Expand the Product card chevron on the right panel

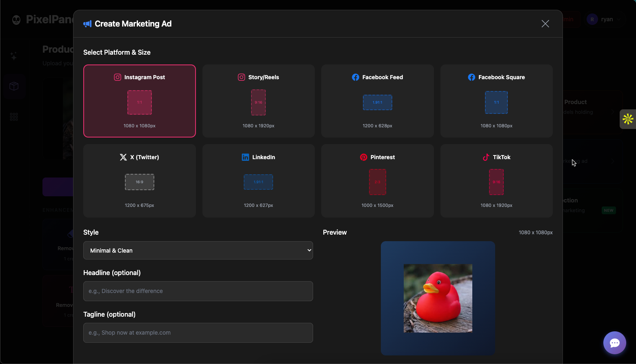[x=613, y=112]
